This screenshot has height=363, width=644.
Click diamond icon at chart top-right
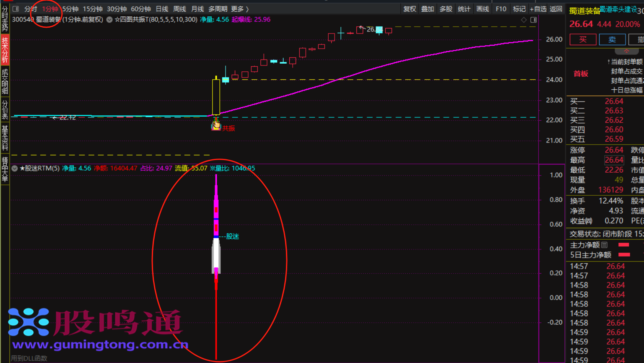tap(524, 20)
